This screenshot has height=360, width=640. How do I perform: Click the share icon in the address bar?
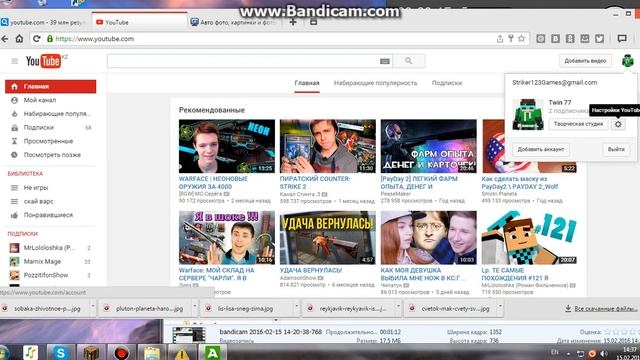[500, 39]
